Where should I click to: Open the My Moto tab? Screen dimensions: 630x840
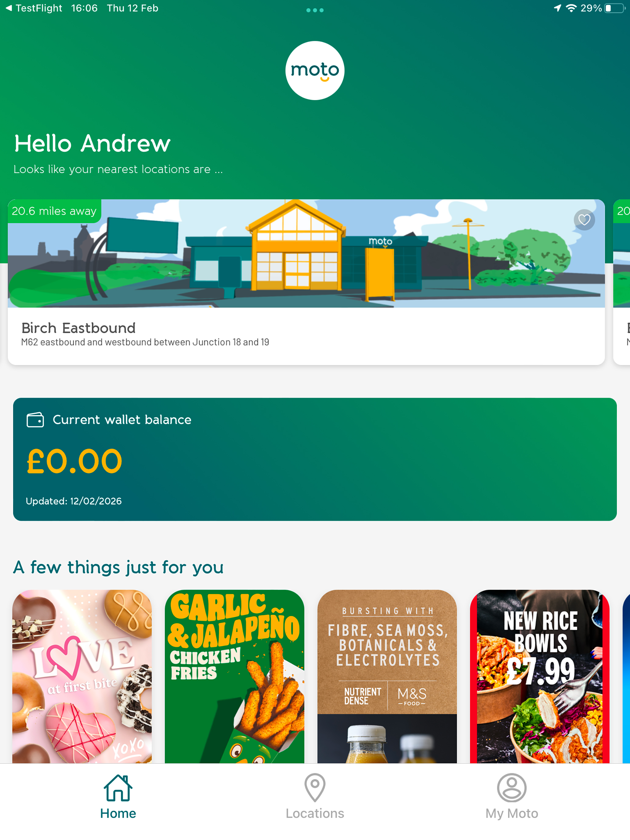(x=512, y=797)
